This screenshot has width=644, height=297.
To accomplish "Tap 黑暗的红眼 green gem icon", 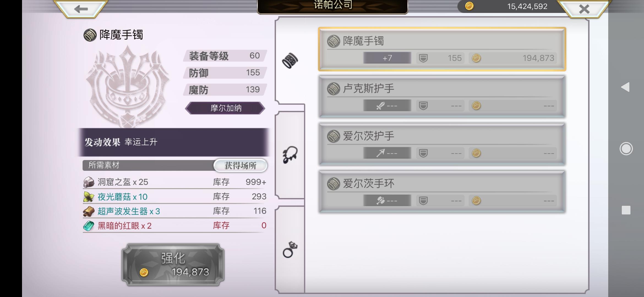I will (89, 226).
